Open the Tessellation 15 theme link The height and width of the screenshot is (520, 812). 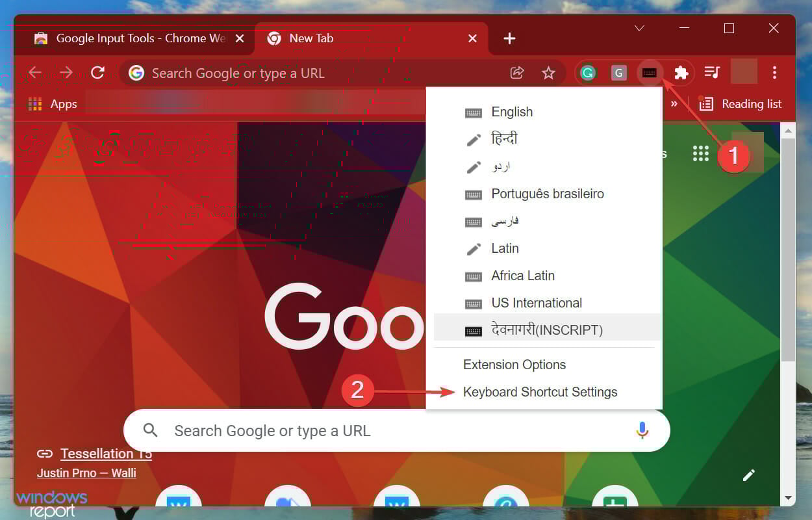[x=106, y=453]
